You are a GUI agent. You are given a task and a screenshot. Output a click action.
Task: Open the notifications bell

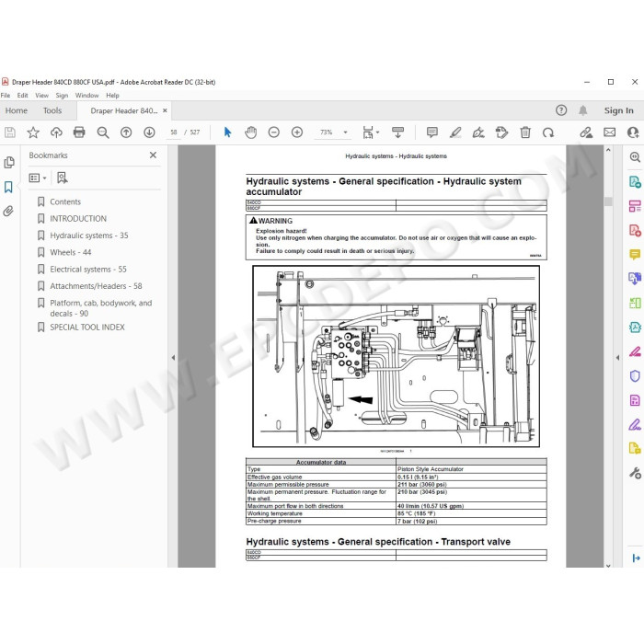[x=582, y=110]
